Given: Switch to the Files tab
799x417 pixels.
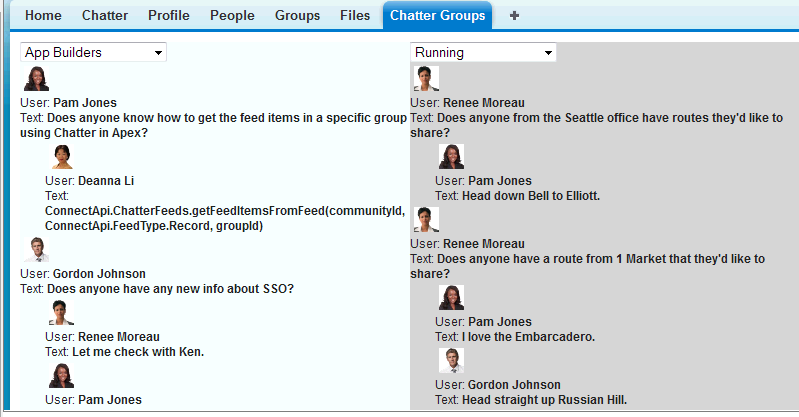Looking at the screenshot, I should point(355,16).
